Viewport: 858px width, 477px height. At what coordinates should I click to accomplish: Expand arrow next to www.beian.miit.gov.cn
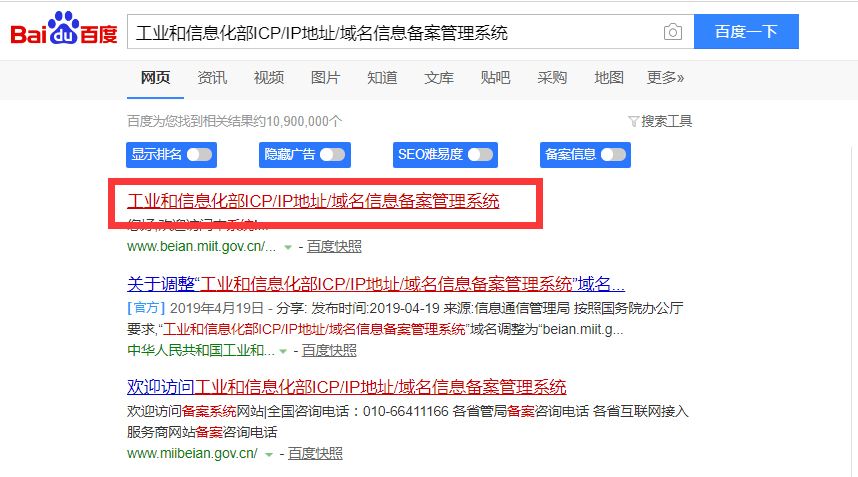coord(288,247)
